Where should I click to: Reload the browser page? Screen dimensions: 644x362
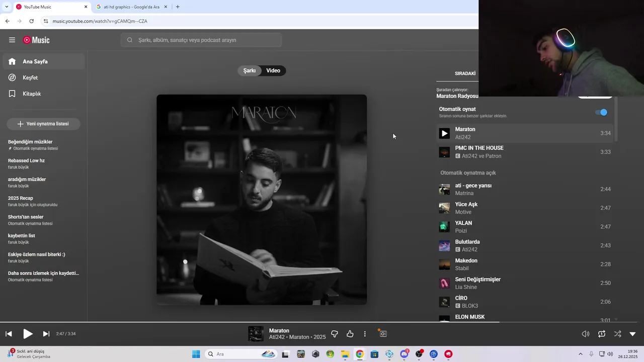pyautogui.click(x=32, y=21)
